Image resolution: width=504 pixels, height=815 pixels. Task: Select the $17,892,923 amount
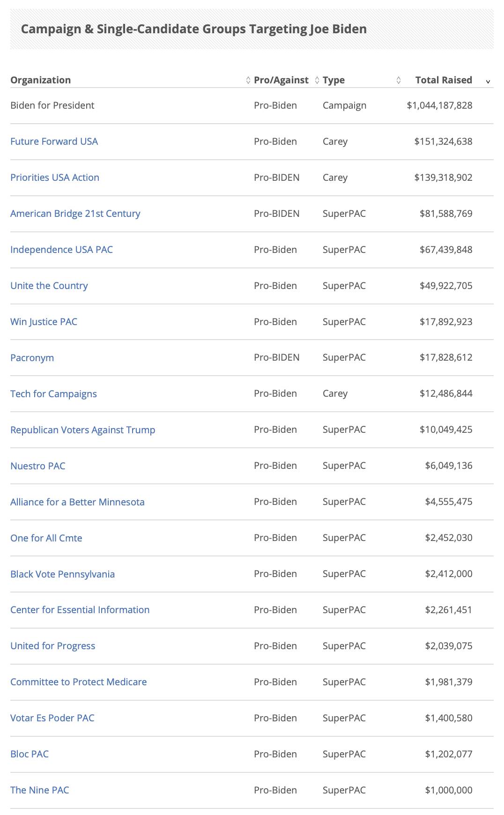point(446,322)
